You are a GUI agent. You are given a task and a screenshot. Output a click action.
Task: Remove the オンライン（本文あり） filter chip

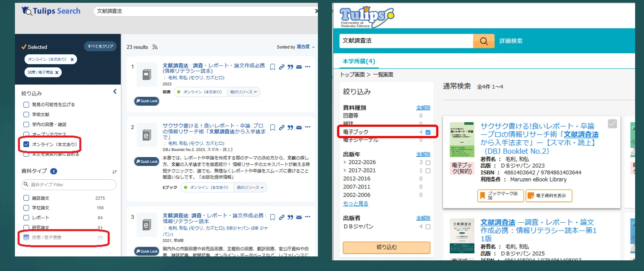[72, 59]
